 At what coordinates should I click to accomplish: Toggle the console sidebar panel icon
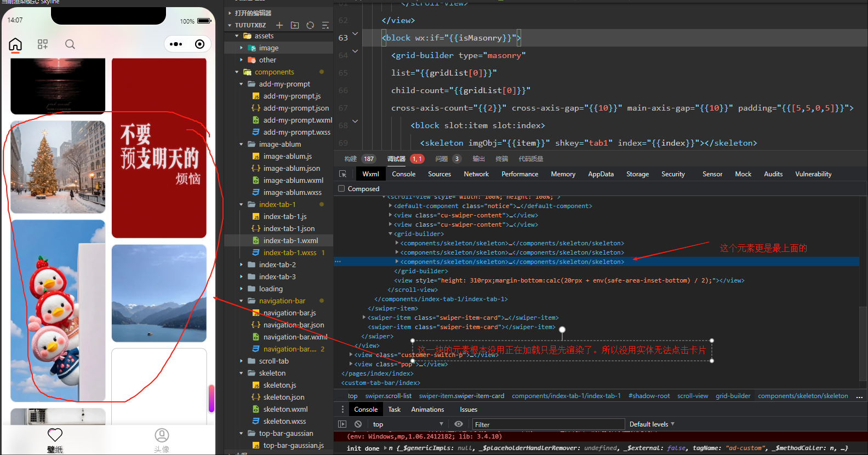click(342, 424)
